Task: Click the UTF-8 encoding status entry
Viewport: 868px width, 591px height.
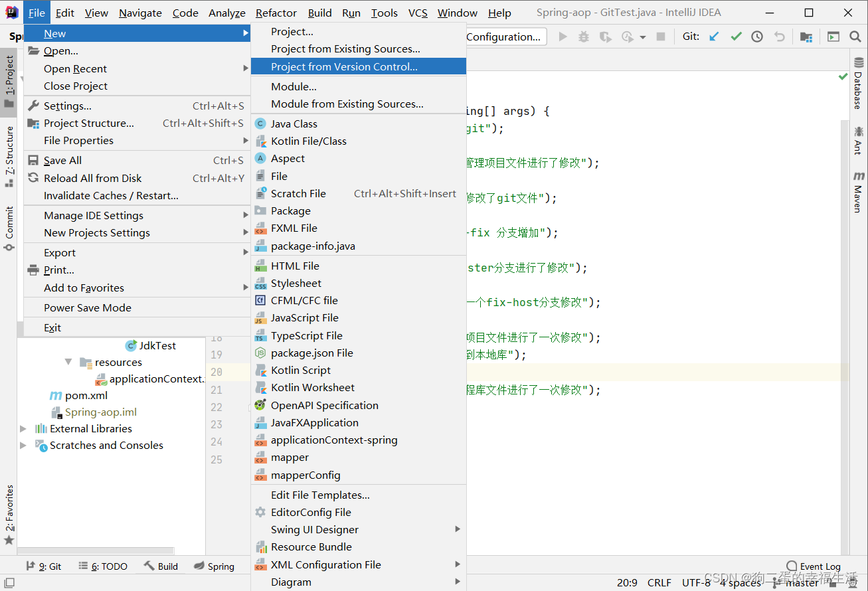Action: [x=696, y=582]
